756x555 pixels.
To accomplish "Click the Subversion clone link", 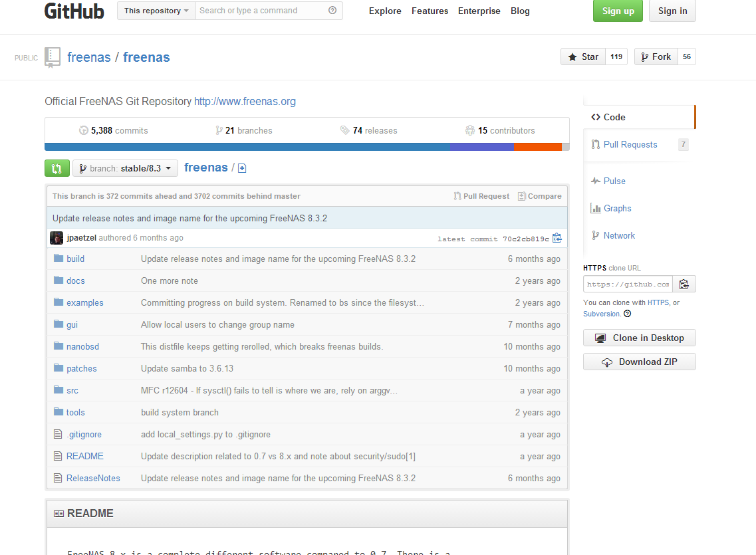I will pyautogui.click(x=601, y=314).
